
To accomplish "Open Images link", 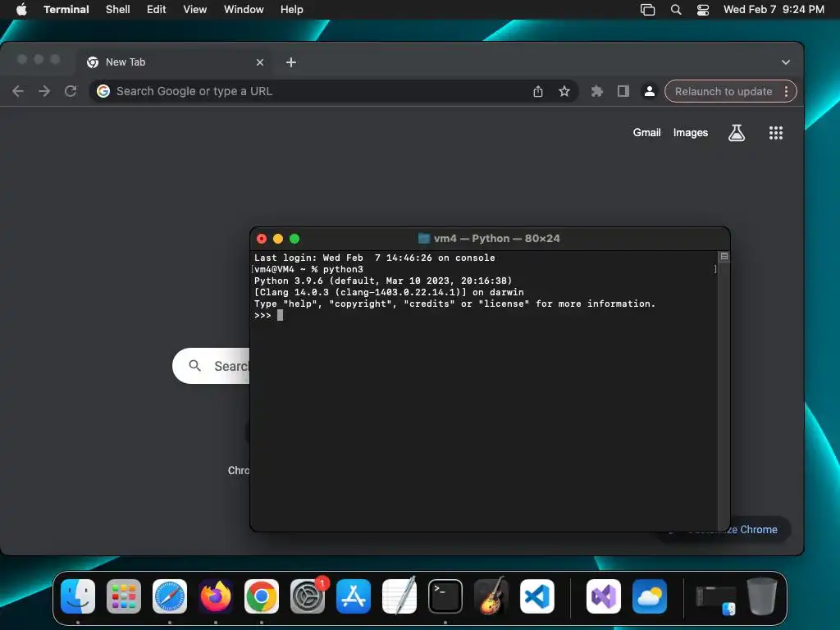I will [x=690, y=133].
